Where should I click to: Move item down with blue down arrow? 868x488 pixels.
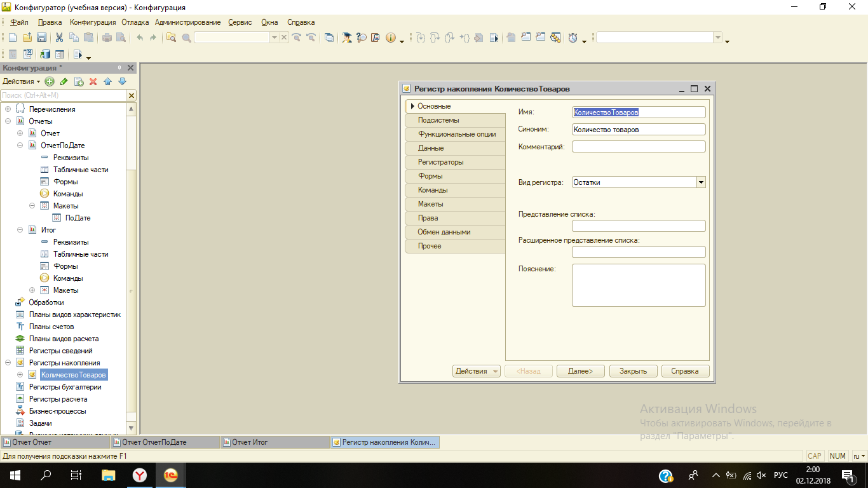(x=122, y=81)
